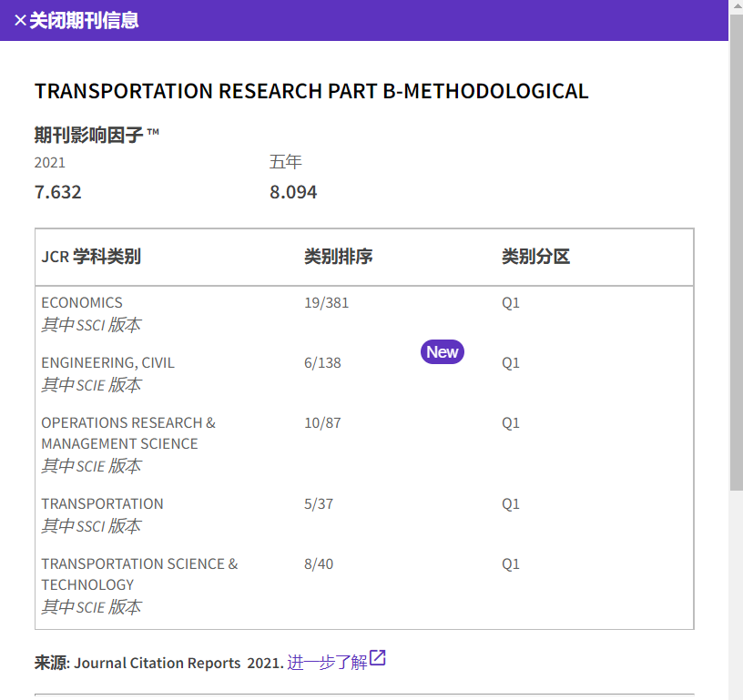The image size is (743, 700).
Task: Click the 2021 year label above 7.632
Action: click(50, 162)
